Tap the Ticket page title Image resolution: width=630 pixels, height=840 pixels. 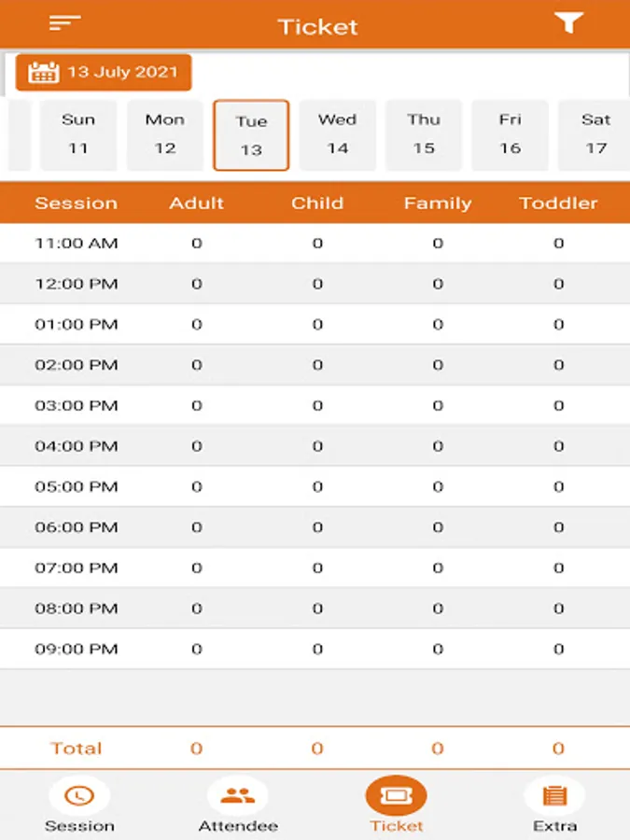coord(317,27)
